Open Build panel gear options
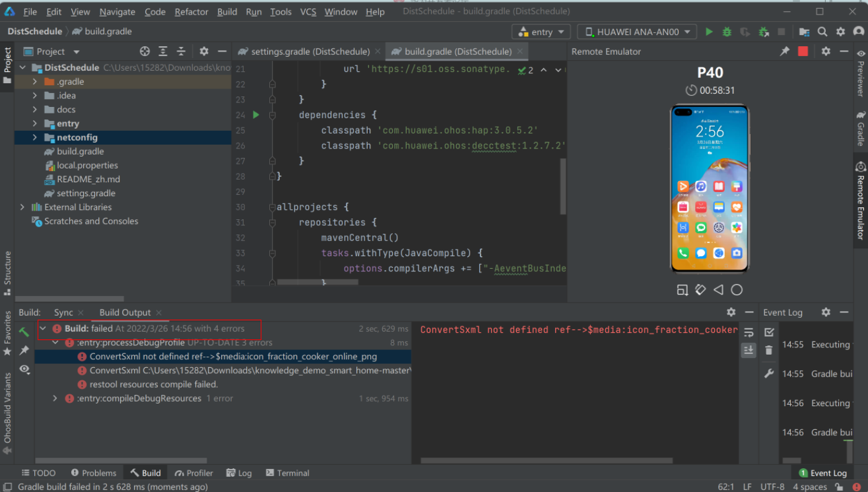868x492 pixels. tap(731, 312)
